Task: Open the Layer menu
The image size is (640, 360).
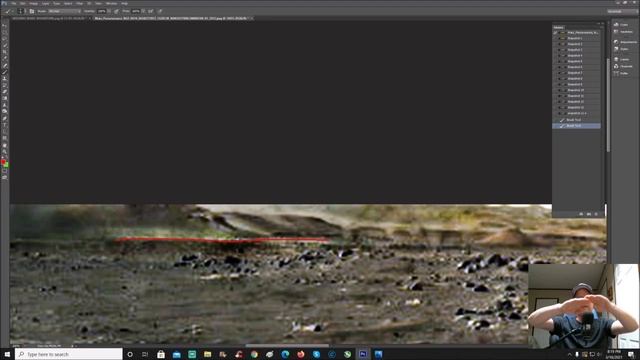Action: coord(45,3)
